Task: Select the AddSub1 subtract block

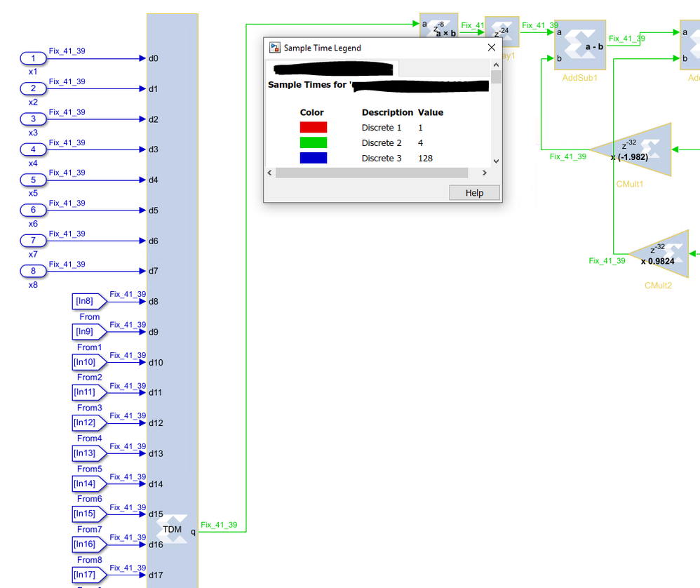Action: coord(580,45)
